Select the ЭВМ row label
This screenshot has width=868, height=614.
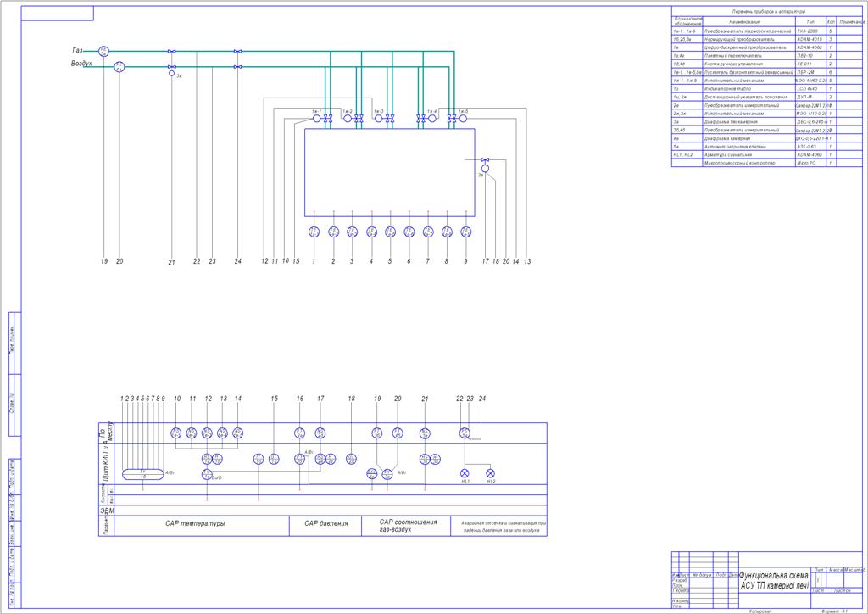pyautogui.click(x=107, y=511)
